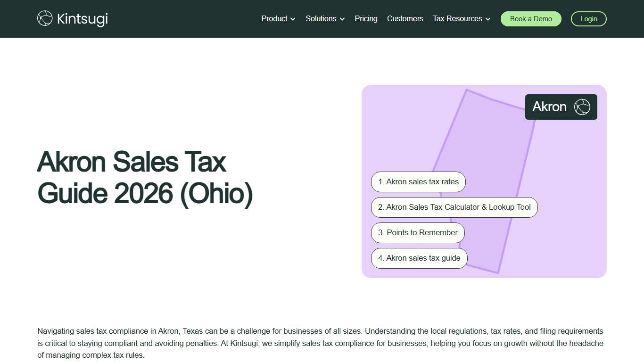Open the Akron sales tax rates link
Viewport: 644px width, 362px height.
tap(418, 181)
